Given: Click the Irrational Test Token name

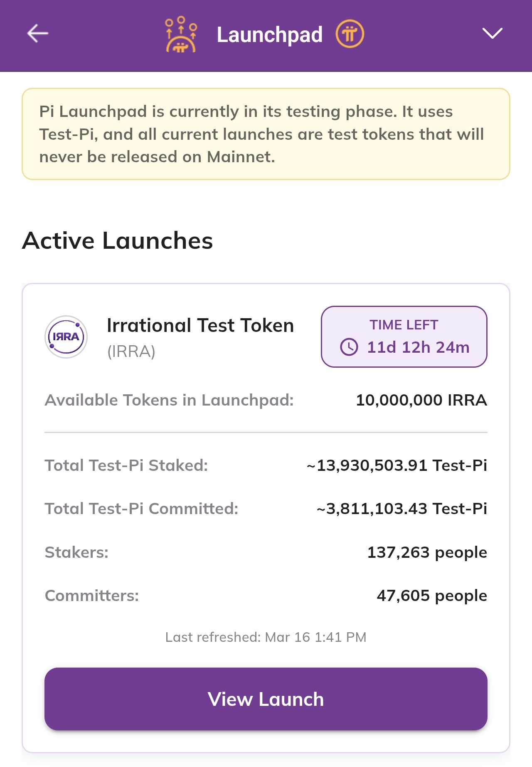Looking at the screenshot, I should click(x=200, y=325).
